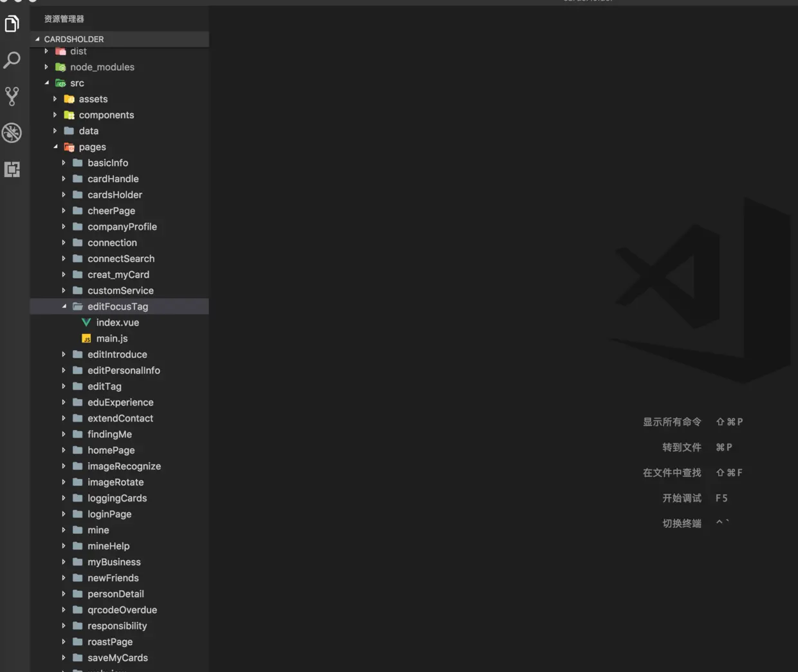Screen dimensions: 798x672
Task: Click the Vue icon of index.vue
Action: tap(86, 322)
